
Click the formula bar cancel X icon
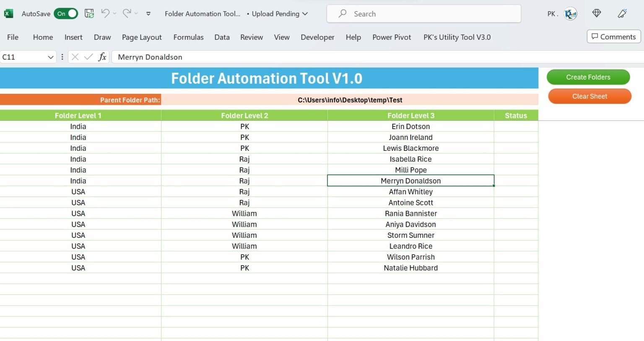75,57
